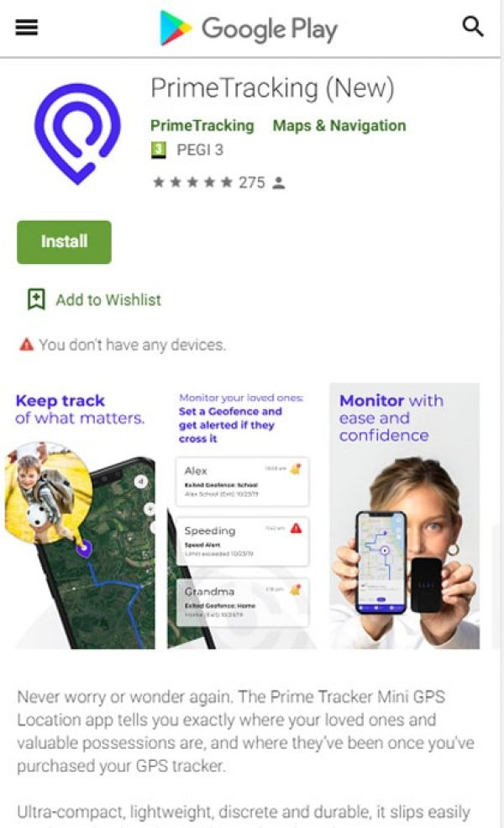Open the PrimeTracking developer link
Image resolution: width=504 pixels, height=828 pixels.
tap(202, 126)
